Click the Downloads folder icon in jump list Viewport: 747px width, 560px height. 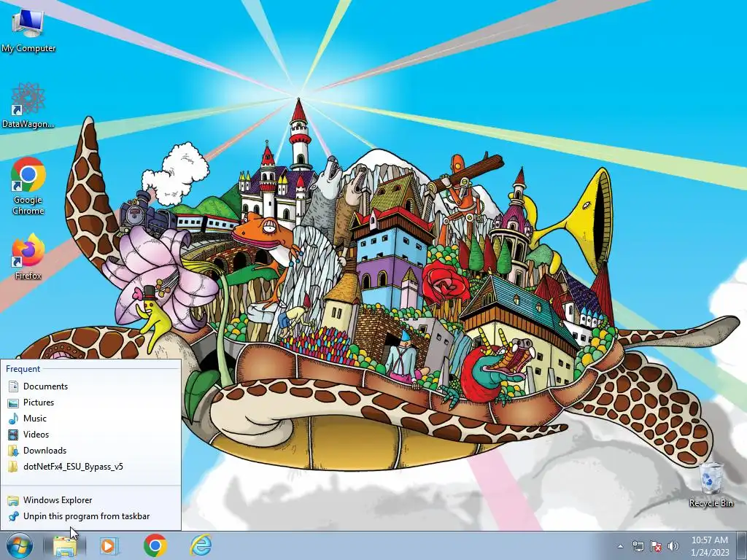(13, 451)
